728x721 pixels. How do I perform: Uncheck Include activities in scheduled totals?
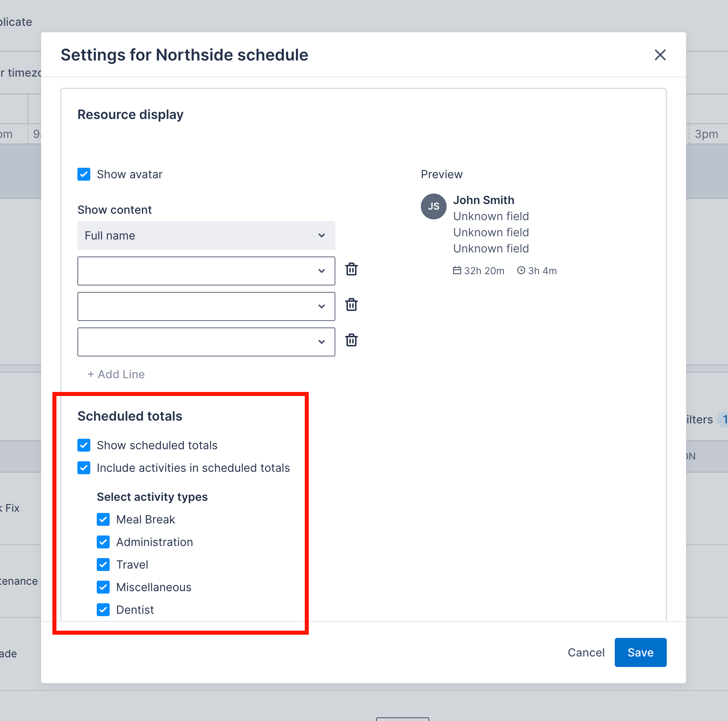coord(83,468)
